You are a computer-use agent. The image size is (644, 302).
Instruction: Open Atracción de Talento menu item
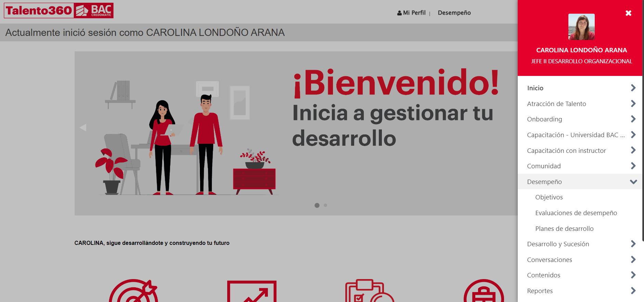556,104
